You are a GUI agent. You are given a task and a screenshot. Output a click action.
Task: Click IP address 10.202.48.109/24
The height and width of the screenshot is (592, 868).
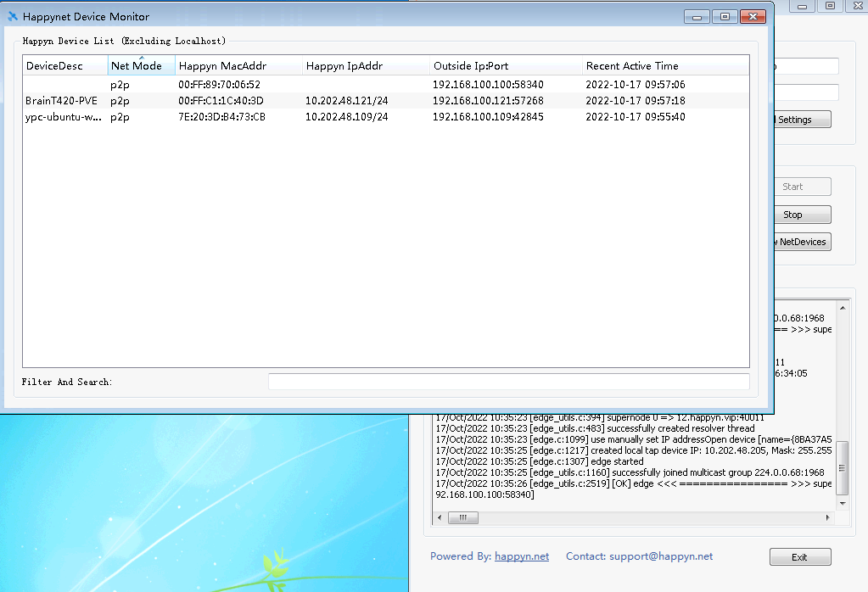tap(346, 117)
